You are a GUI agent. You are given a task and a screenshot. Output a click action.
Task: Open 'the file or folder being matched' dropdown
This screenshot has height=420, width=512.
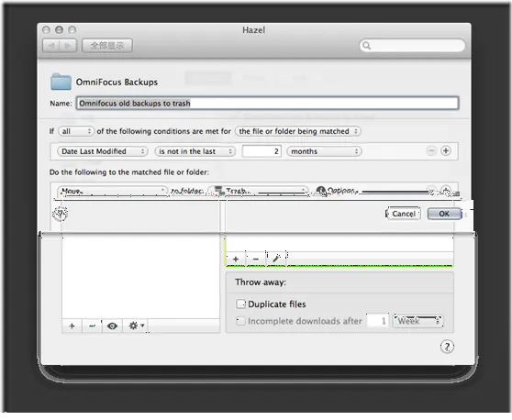click(x=298, y=131)
